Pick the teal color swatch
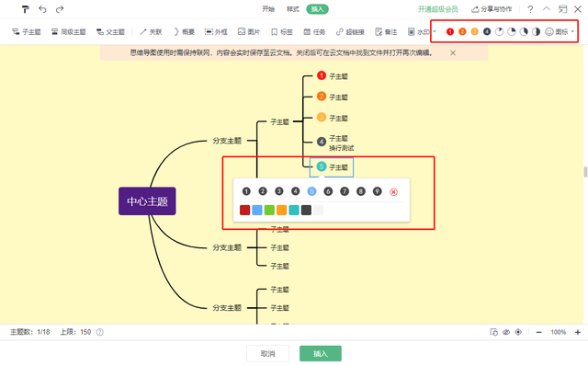Image resolution: width=588 pixels, height=366 pixels. tap(294, 210)
